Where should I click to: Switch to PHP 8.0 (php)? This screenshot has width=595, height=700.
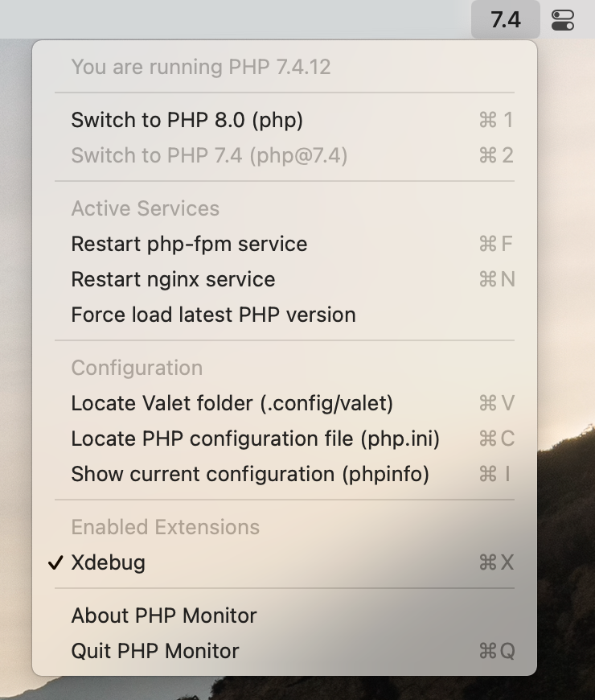pos(285,120)
